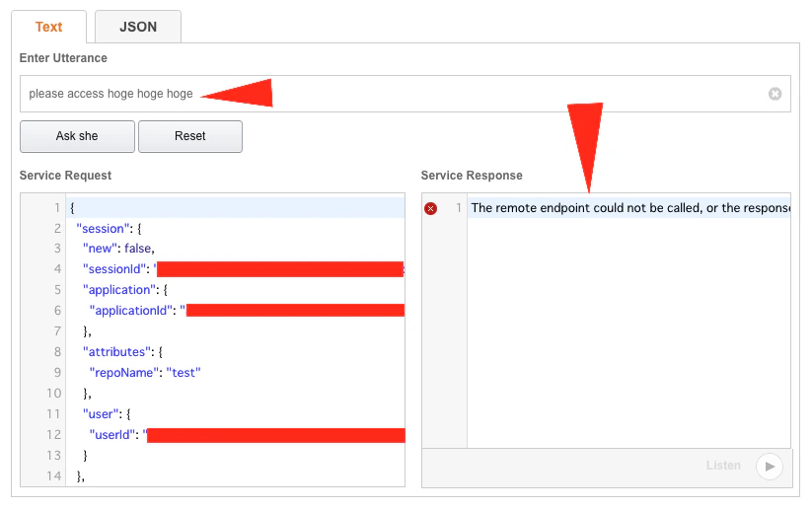Click the Service Response heading
Screen dimensions: 812x509
[472, 176]
